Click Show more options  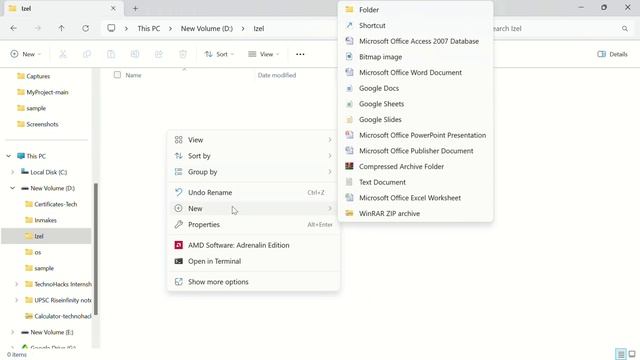pos(253,282)
